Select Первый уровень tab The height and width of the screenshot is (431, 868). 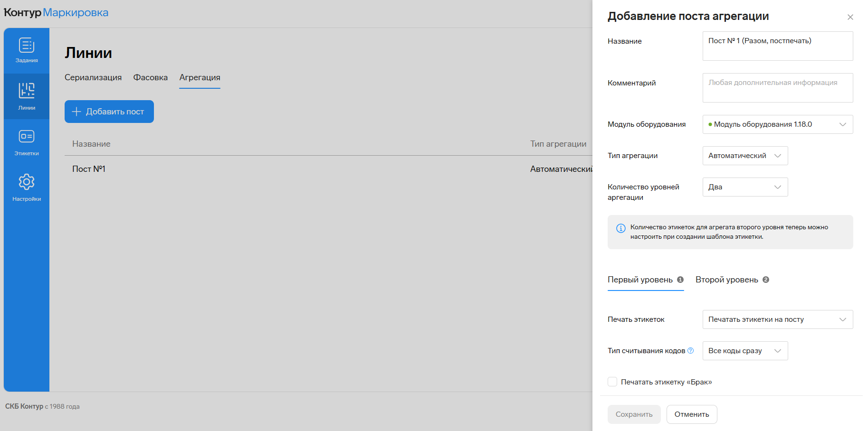click(646, 280)
